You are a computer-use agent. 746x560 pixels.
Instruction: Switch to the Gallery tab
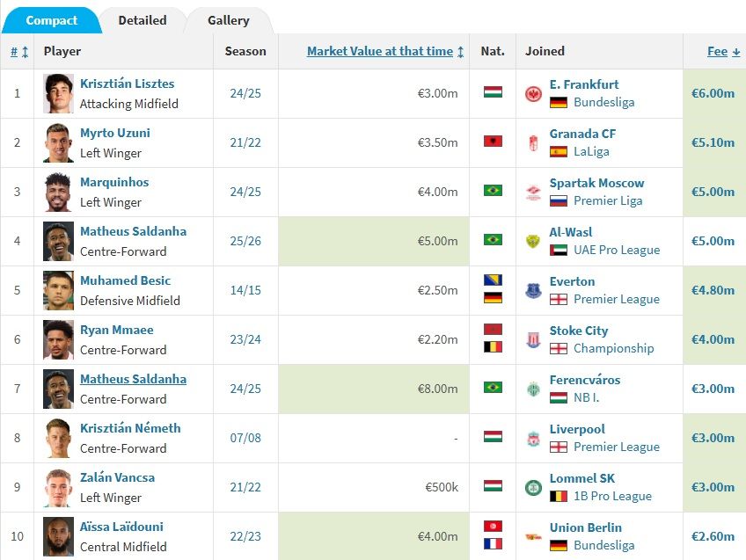pyautogui.click(x=229, y=20)
